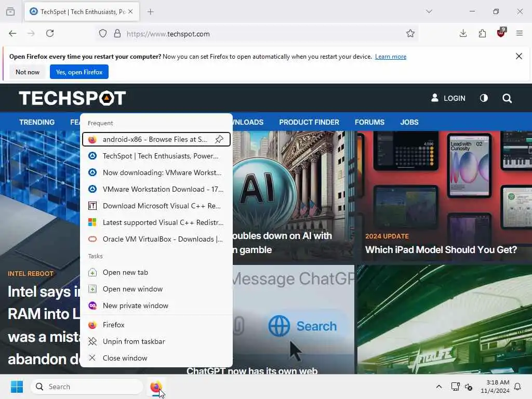
Task: Dismiss the Firefox startup notification bar
Action: pyautogui.click(x=519, y=56)
